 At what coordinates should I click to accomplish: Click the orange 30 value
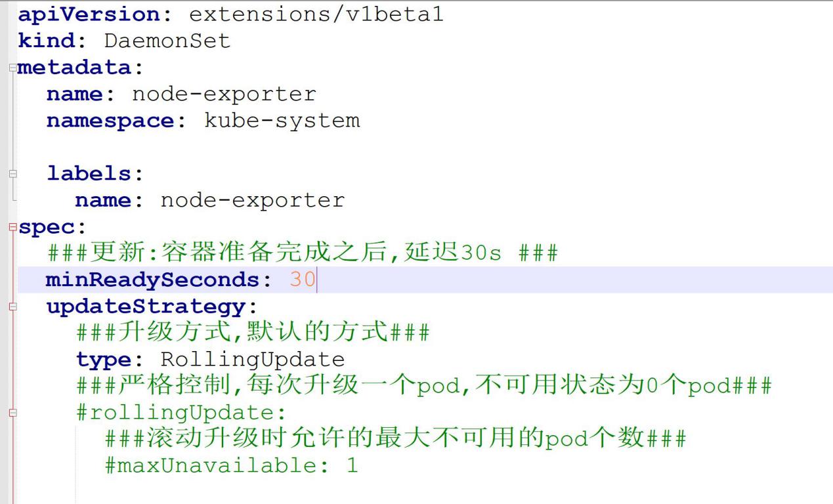point(302,280)
